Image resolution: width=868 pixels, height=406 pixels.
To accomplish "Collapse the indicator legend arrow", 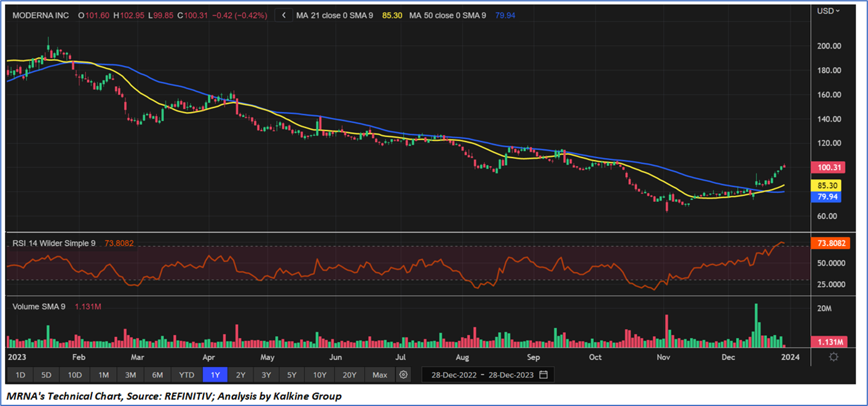I will click(283, 15).
